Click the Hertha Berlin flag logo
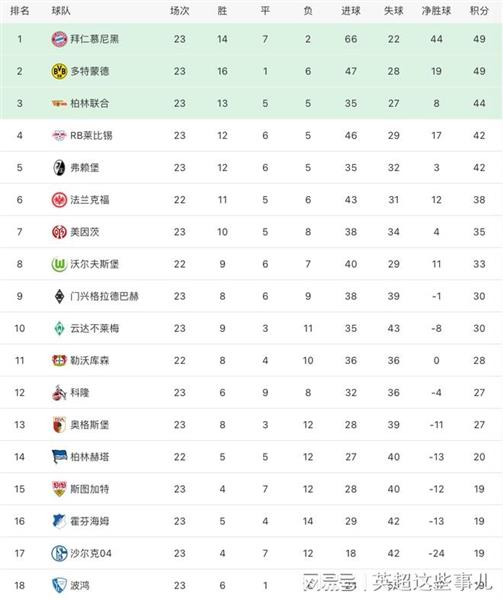Image resolution: width=503 pixels, height=600 pixels. coord(59,457)
